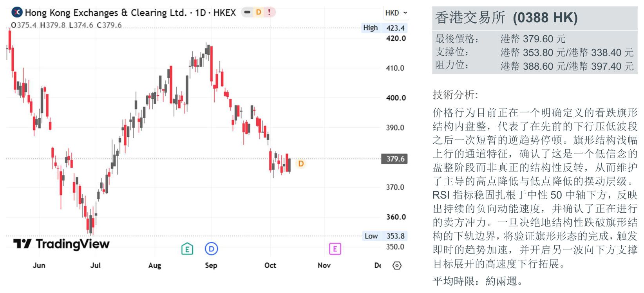644x293 pixels.
Task: Open chart settings hexagon icon
Action: [397, 266]
